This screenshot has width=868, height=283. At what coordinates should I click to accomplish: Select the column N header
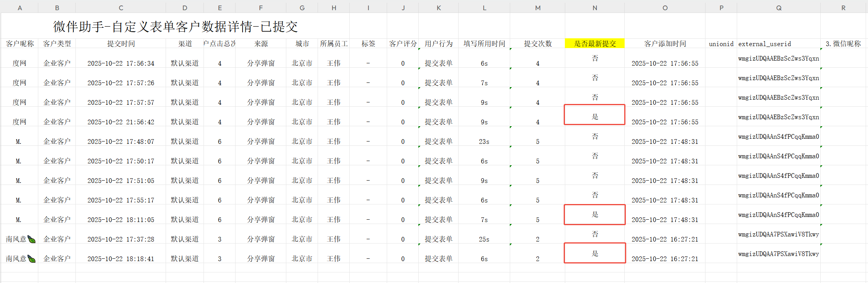coord(595,8)
